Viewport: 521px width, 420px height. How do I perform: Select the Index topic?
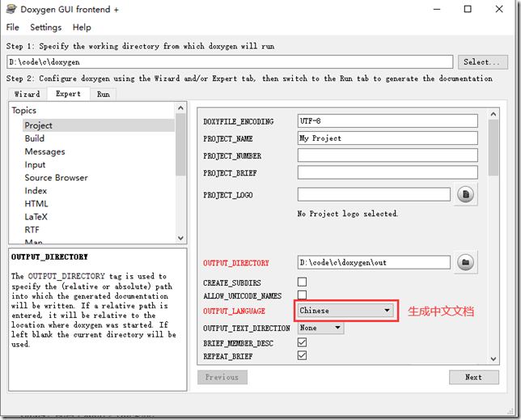36,190
